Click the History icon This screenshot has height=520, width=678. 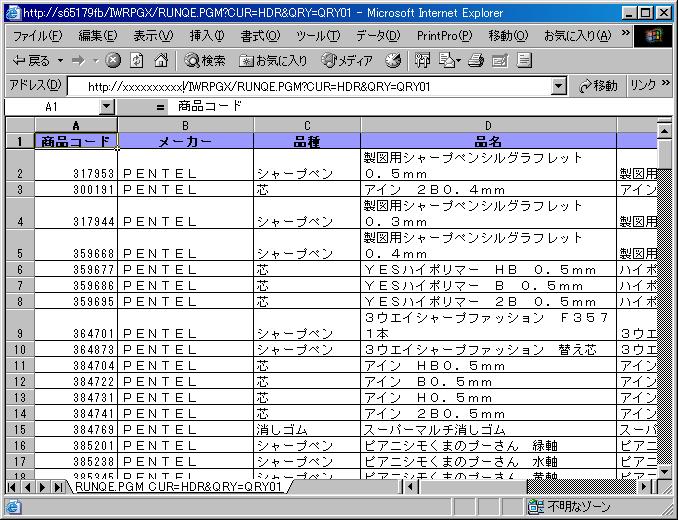tap(393, 61)
